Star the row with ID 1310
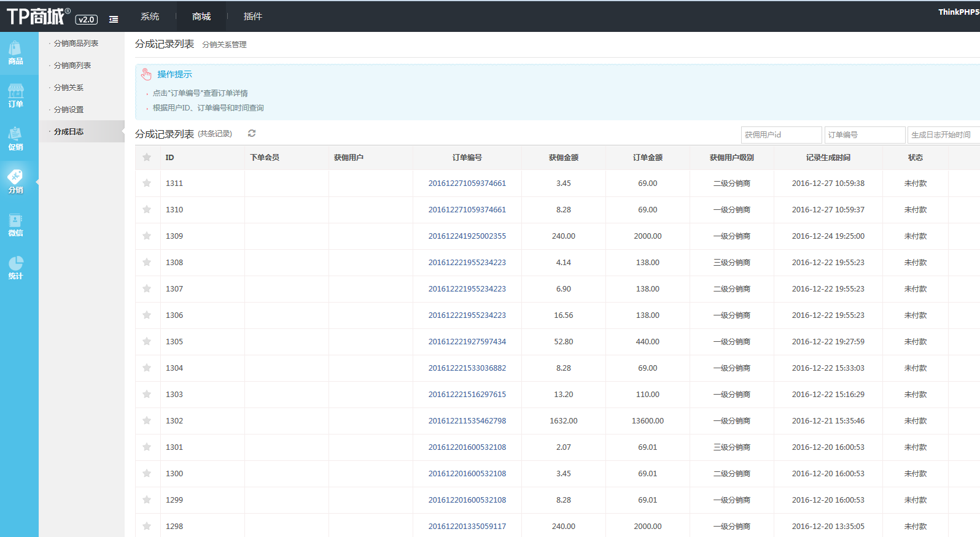980x537 pixels. 147,209
